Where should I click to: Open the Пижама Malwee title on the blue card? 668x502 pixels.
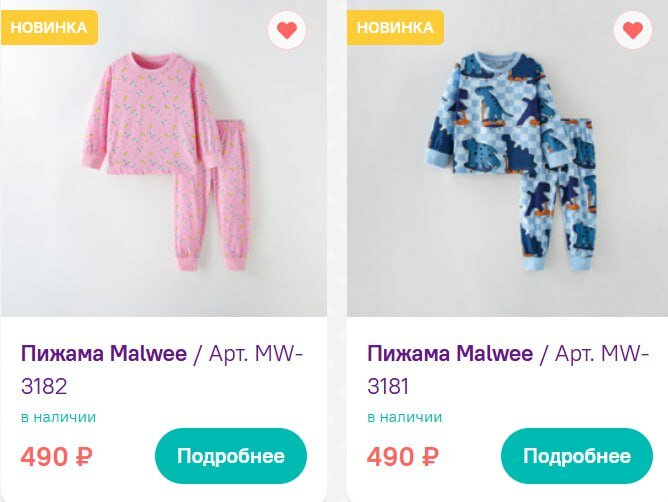tap(450, 354)
